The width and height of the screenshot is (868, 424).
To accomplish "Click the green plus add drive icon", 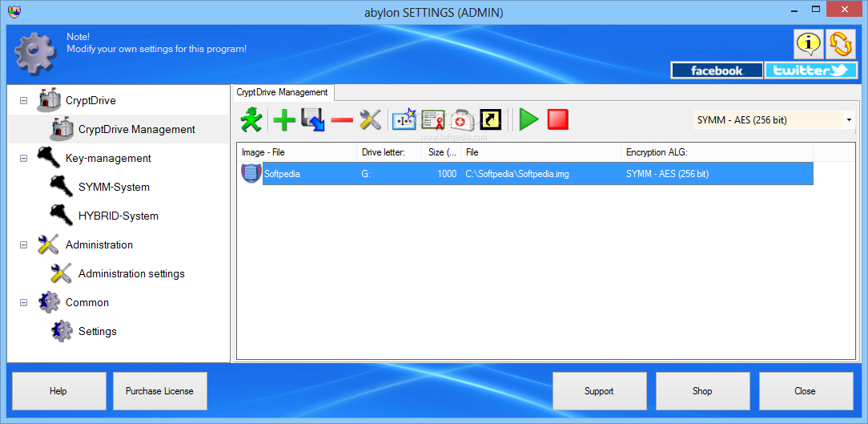I will pos(284,120).
